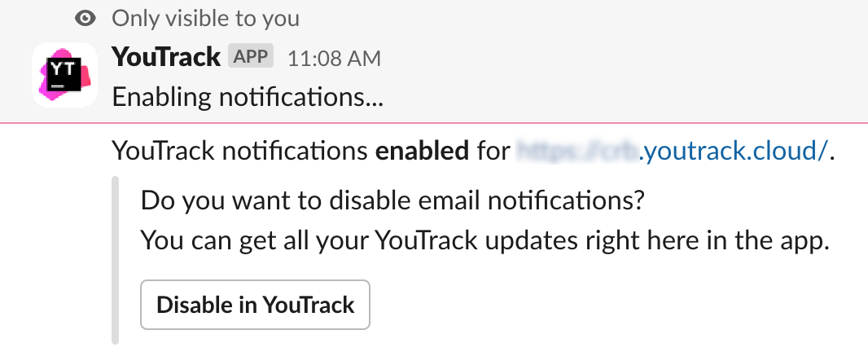Open the YouTrack sender name profile

(x=166, y=57)
